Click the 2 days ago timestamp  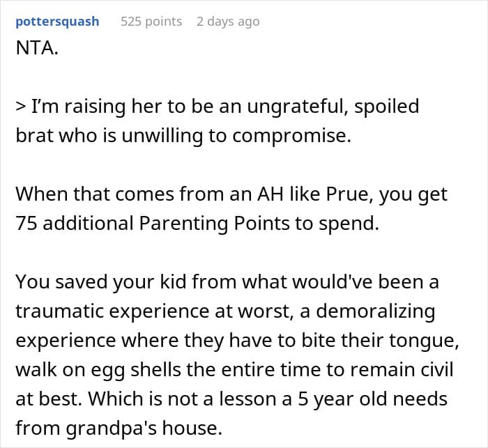[228, 22]
